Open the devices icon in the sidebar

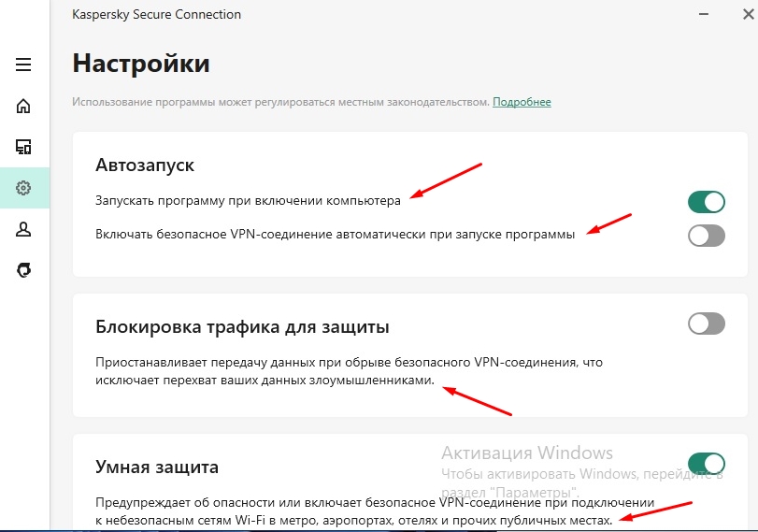coord(23,147)
